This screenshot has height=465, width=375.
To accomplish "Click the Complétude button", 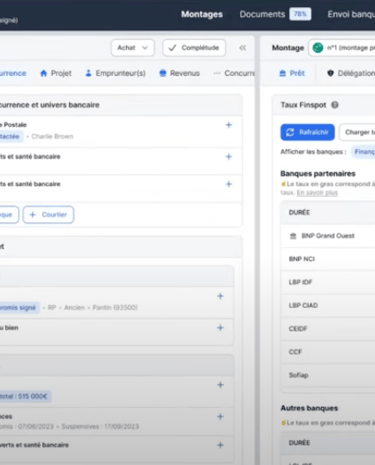I will coord(194,48).
